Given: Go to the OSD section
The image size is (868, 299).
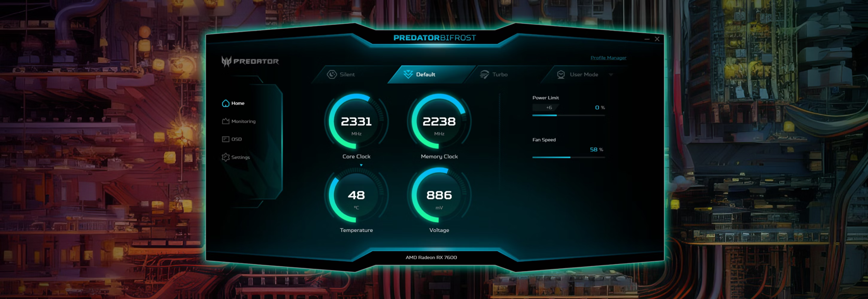Looking at the screenshot, I should tap(232, 139).
